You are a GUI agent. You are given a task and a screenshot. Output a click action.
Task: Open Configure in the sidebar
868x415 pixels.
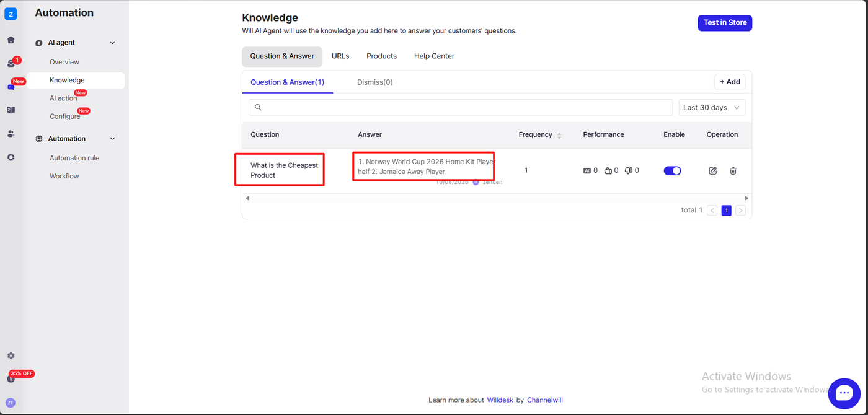pyautogui.click(x=65, y=116)
